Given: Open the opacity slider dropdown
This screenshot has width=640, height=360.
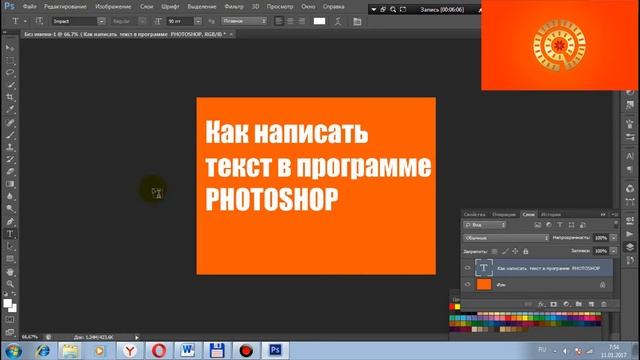Looking at the screenshot, I should click(613, 238).
